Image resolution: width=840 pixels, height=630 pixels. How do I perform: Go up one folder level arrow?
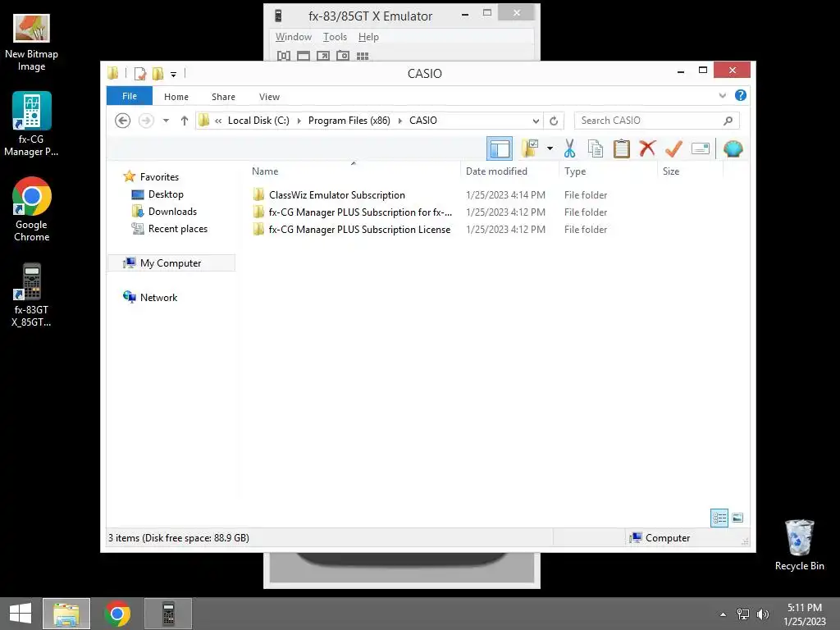click(185, 121)
